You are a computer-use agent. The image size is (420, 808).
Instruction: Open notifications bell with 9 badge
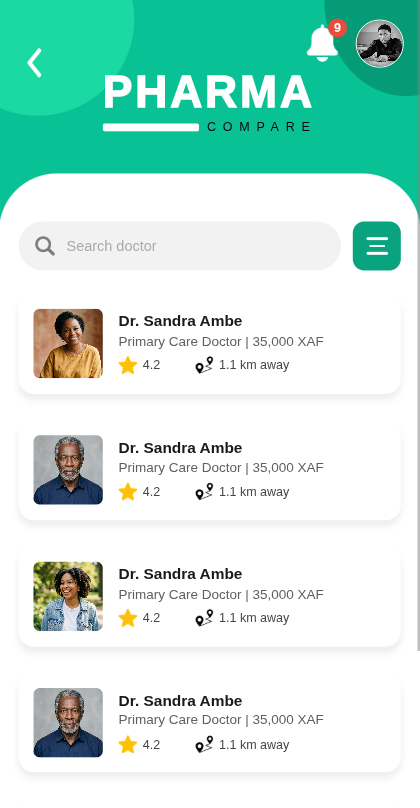324,42
